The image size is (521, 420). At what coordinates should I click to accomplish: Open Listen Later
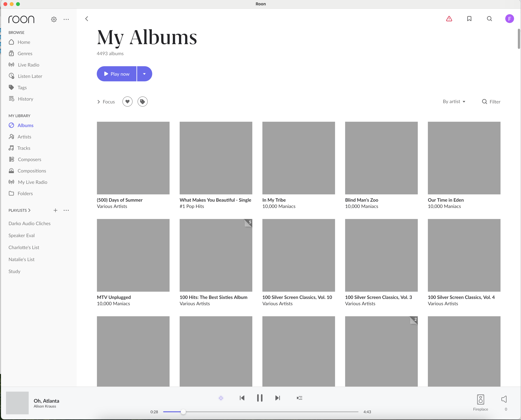(x=25, y=76)
